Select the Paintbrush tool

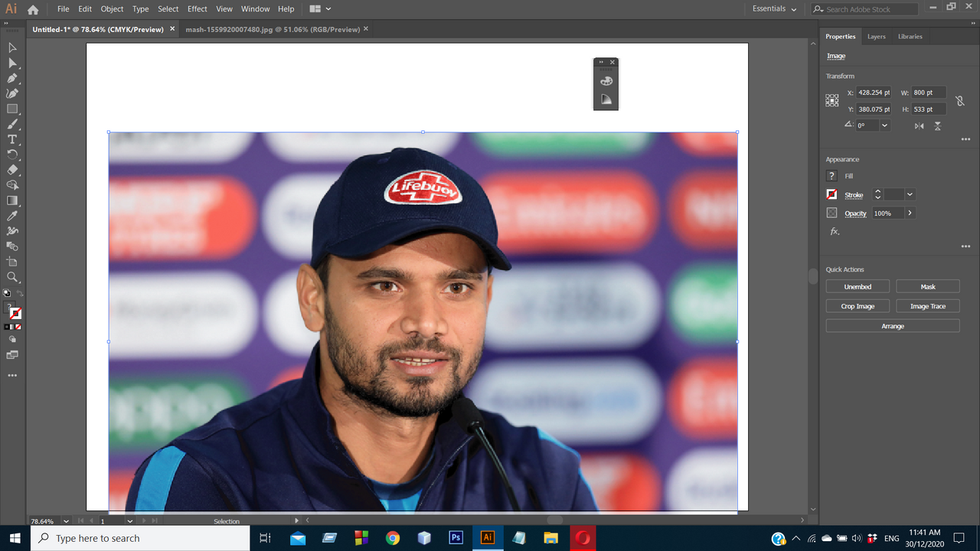(x=12, y=124)
